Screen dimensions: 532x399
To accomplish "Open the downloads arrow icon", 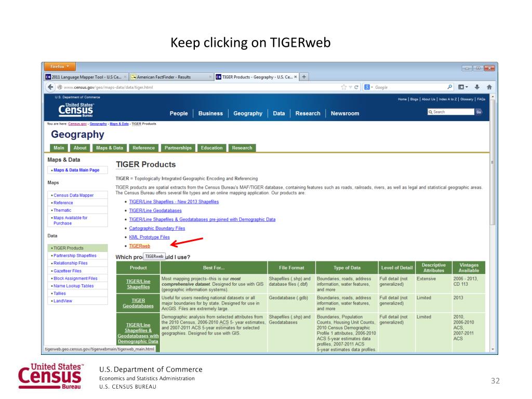I will point(477,87).
